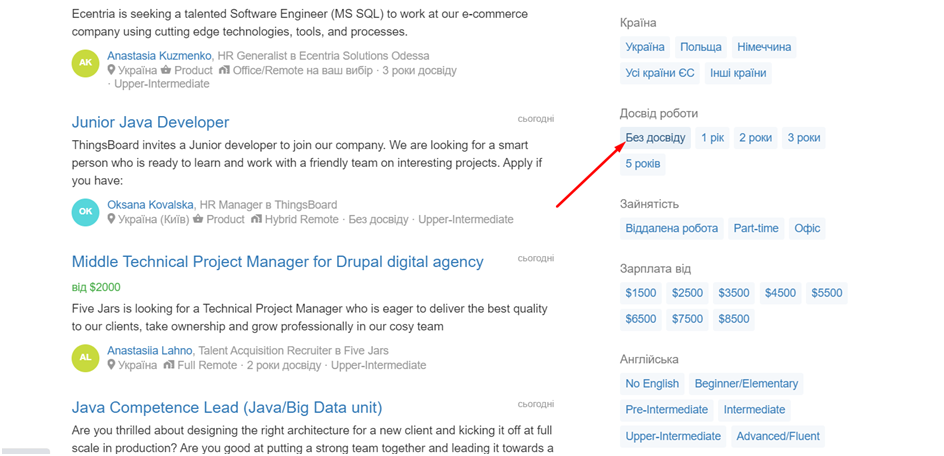The width and height of the screenshot is (944, 456).
Task: Open the Junior Java Developer job posting
Action: (150, 122)
